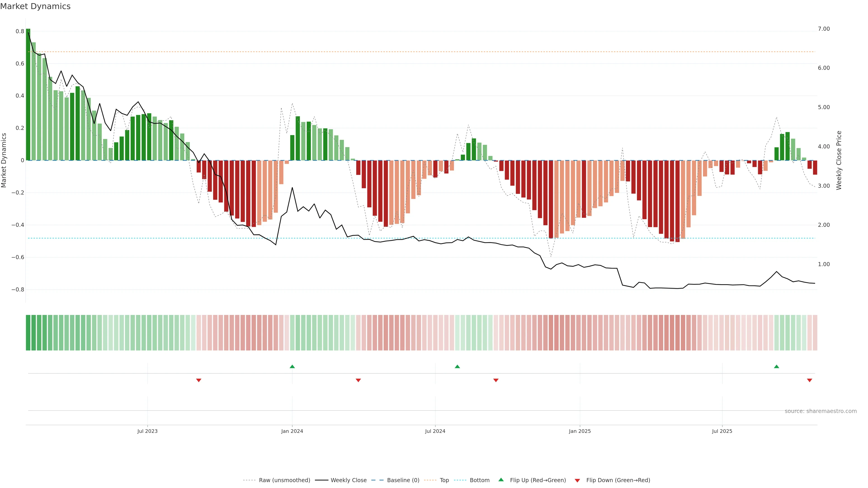This screenshot has height=488, width=868.
Task: Toggle the Baseline (0) legend entry
Action: click(403, 480)
